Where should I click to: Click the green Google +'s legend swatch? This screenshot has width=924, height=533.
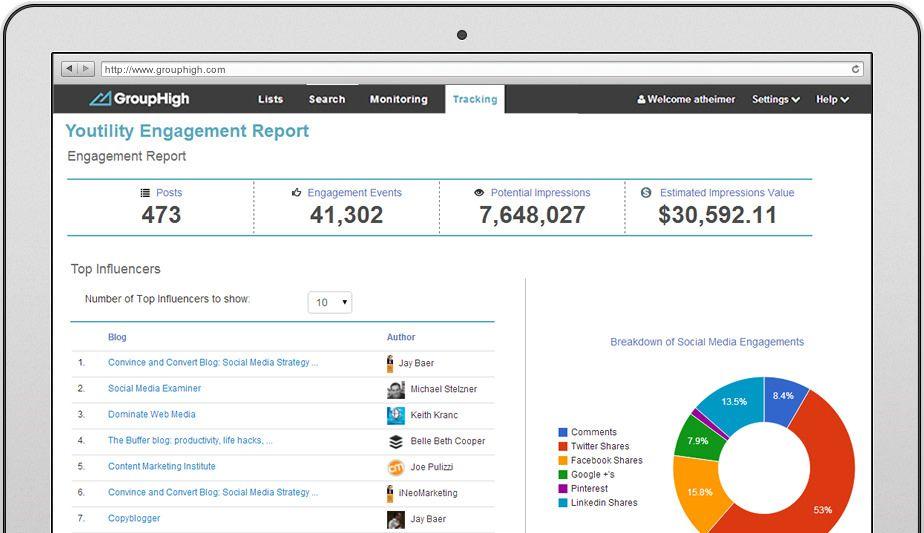click(x=563, y=475)
